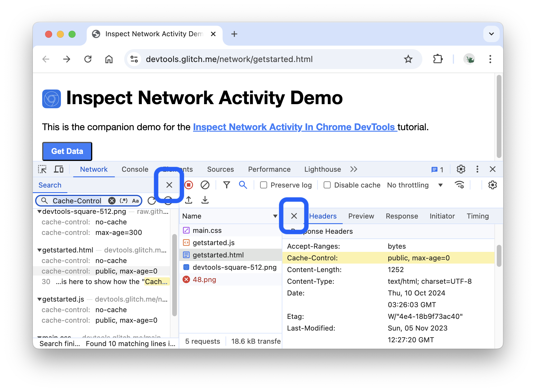Image resolution: width=536 pixels, height=392 pixels.
Task: Open the No throttling dropdown
Action: point(414,185)
